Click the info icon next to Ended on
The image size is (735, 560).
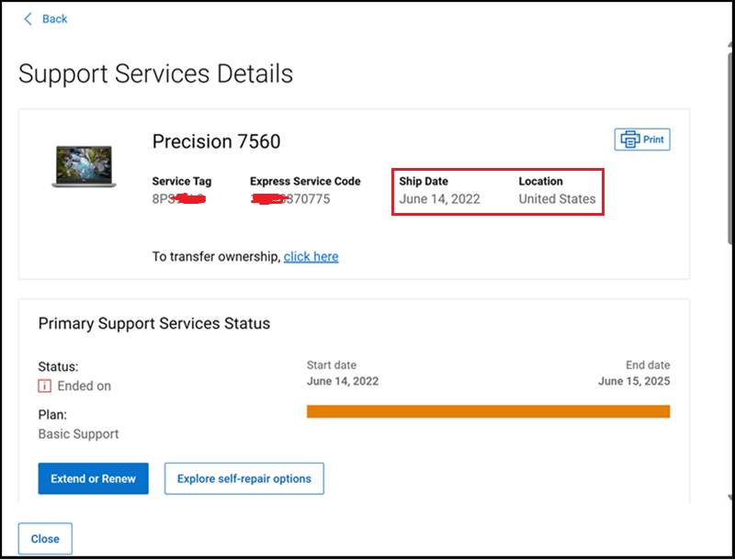[44, 386]
